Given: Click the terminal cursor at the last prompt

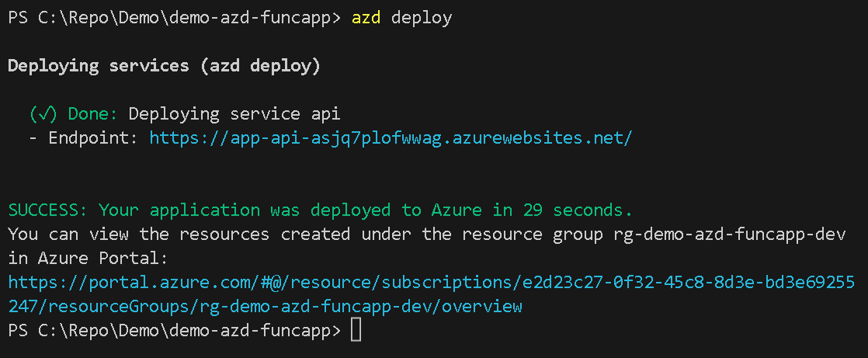Looking at the screenshot, I should click(x=356, y=331).
